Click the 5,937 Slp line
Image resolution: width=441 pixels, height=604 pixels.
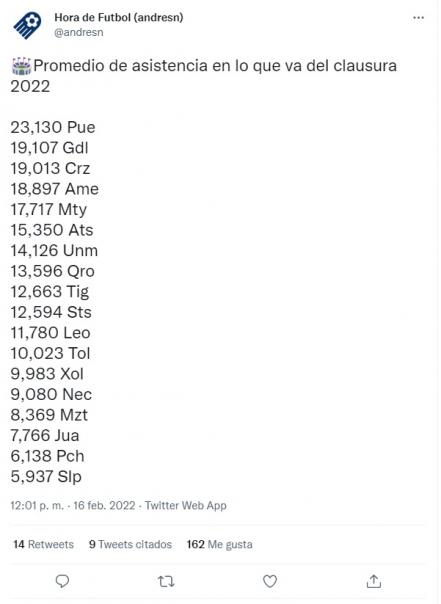46,477
